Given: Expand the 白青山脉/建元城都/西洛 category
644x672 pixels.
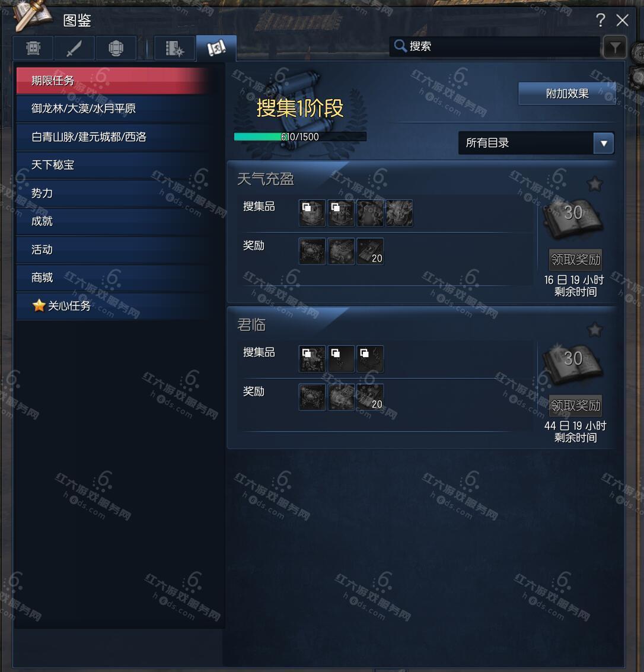Looking at the screenshot, I should [114, 137].
